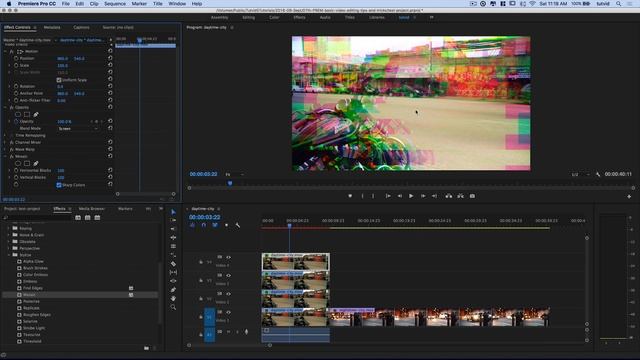The width and height of the screenshot is (640, 360).
Task: Expand the Wave Warp effect
Action: pos(5,149)
